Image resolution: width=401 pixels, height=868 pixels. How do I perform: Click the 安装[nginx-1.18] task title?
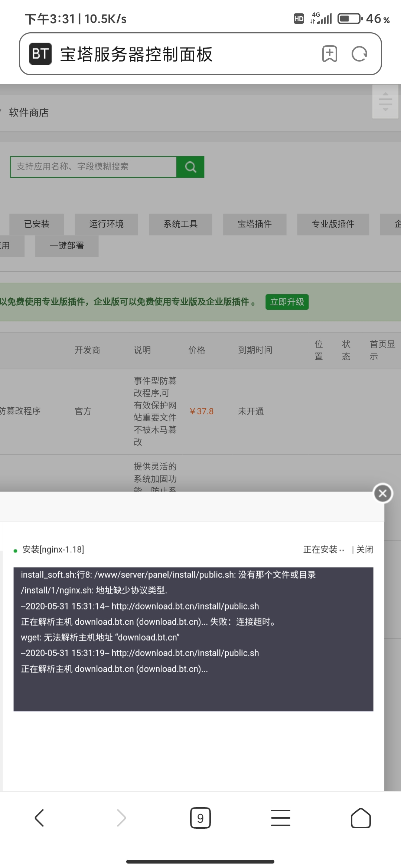[53, 549]
